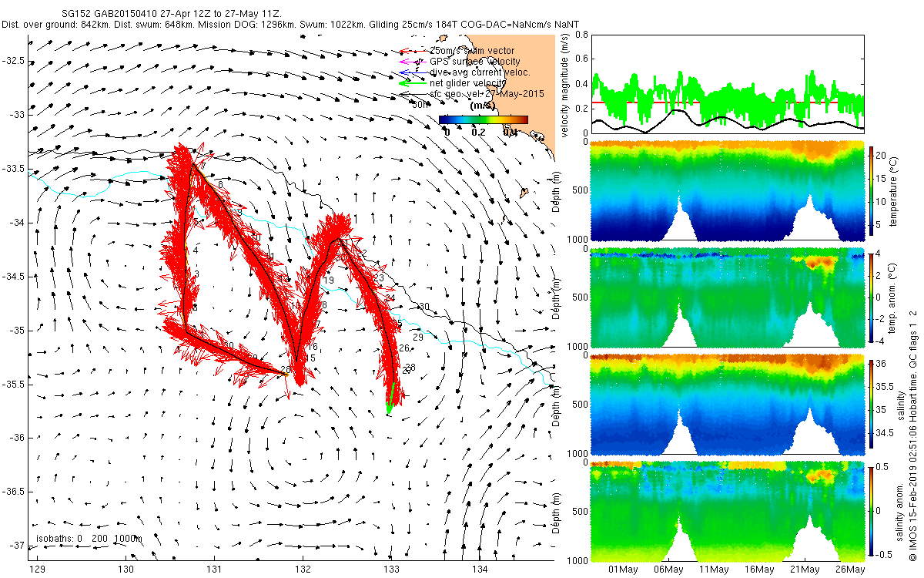This screenshot has height=578, width=924.
Task: Click the -35.5 latitude tick label
Action: (x=14, y=384)
